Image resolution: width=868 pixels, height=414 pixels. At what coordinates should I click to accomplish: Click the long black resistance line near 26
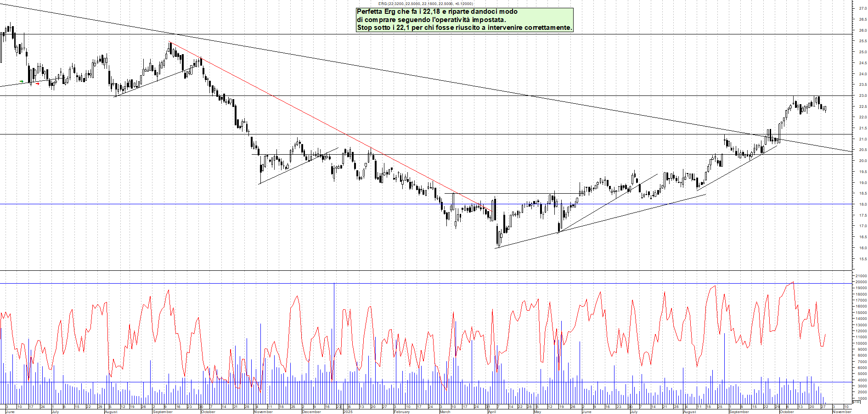[x=413, y=34]
